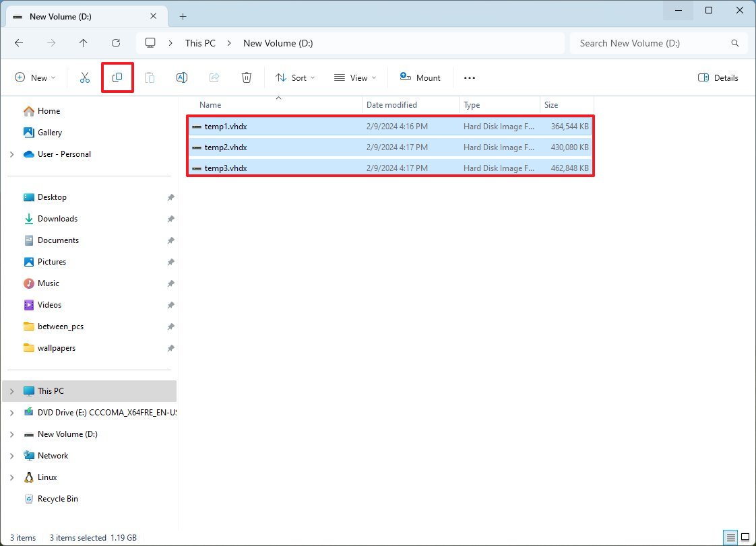The image size is (756, 546).
Task: Click This PC in the breadcrumb bar
Action: tap(200, 42)
